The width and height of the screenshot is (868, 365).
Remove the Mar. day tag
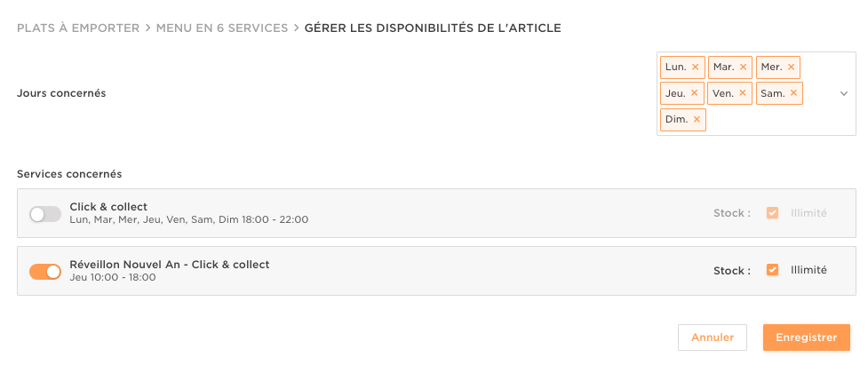click(744, 67)
